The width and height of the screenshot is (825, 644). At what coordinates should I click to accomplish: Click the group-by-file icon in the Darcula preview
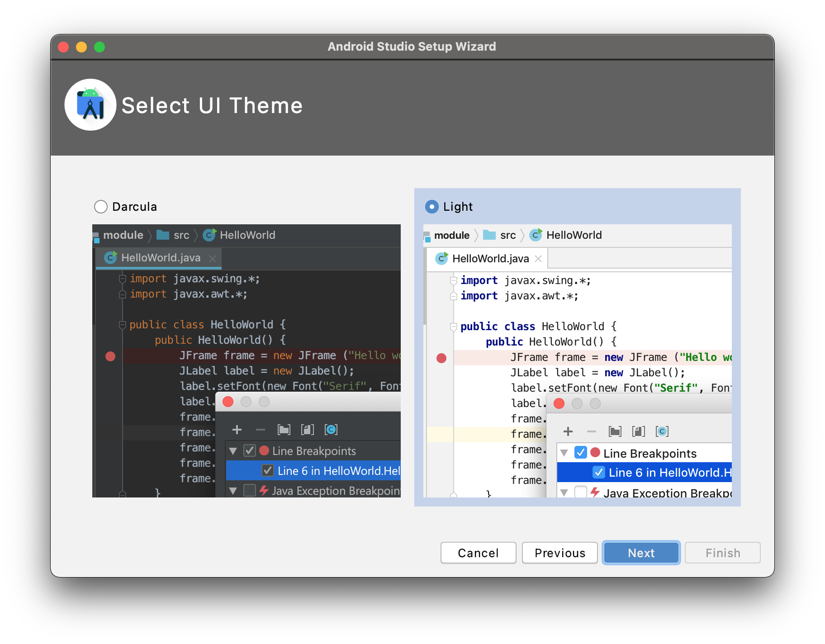pos(308,430)
